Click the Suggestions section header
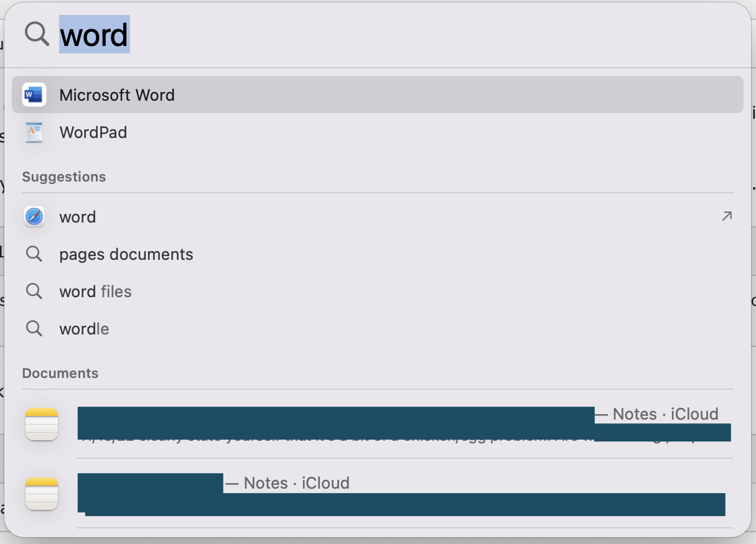The width and height of the screenshot is (756, 544). pyautogui.click(x=64, y=177)
